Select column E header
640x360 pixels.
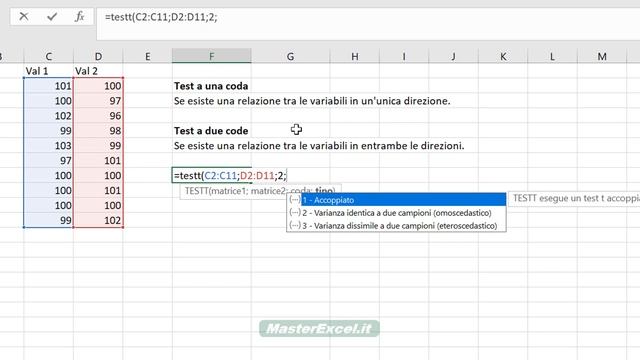click(x=148, y=56)
